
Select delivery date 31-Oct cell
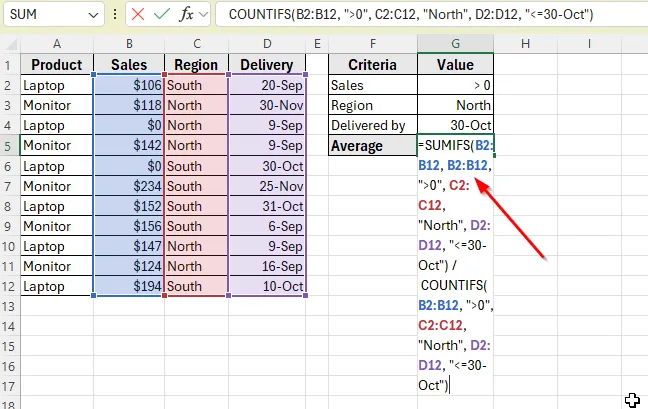point(267,206)
